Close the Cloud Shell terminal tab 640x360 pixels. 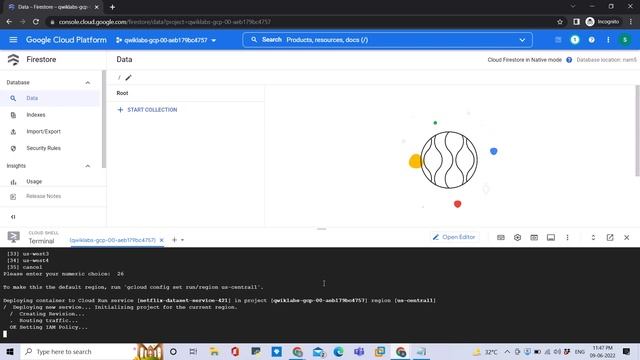[162, 240]
